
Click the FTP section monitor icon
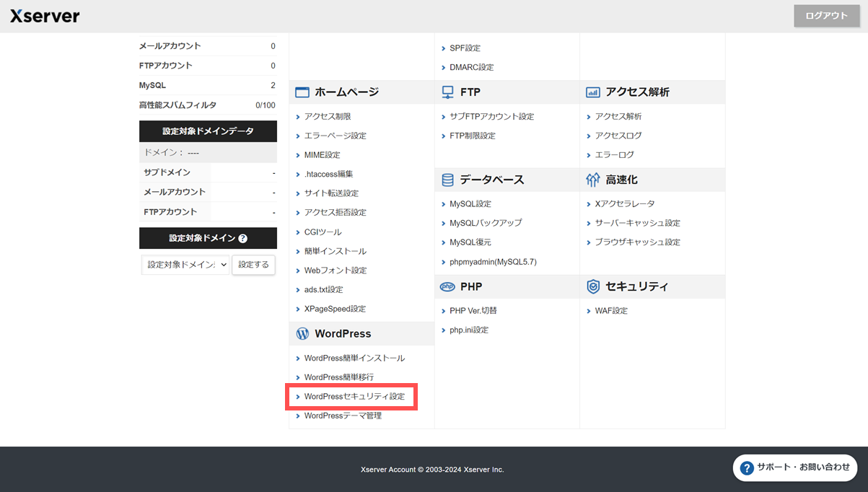[x=447, y=92]
